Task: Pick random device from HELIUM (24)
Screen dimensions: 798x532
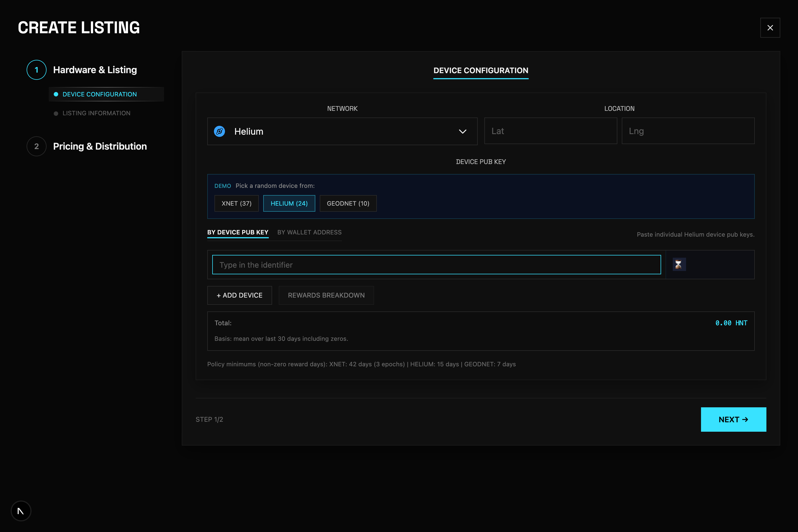Action: coord(289,203)
